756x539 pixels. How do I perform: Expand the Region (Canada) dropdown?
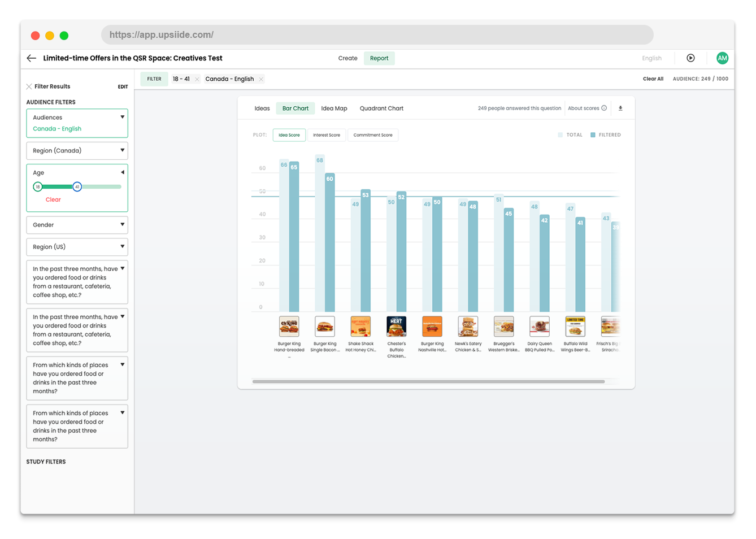pos(122,150)
